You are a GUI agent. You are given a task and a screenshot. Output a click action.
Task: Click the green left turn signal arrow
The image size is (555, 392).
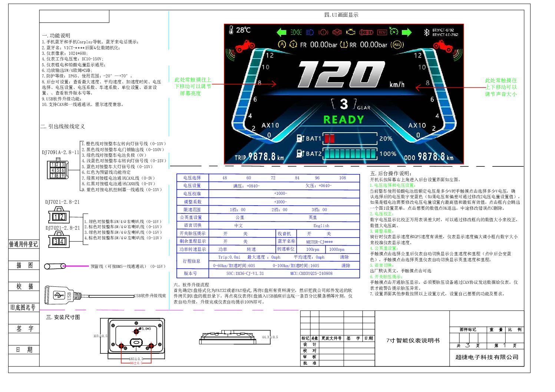pos(281,32)
